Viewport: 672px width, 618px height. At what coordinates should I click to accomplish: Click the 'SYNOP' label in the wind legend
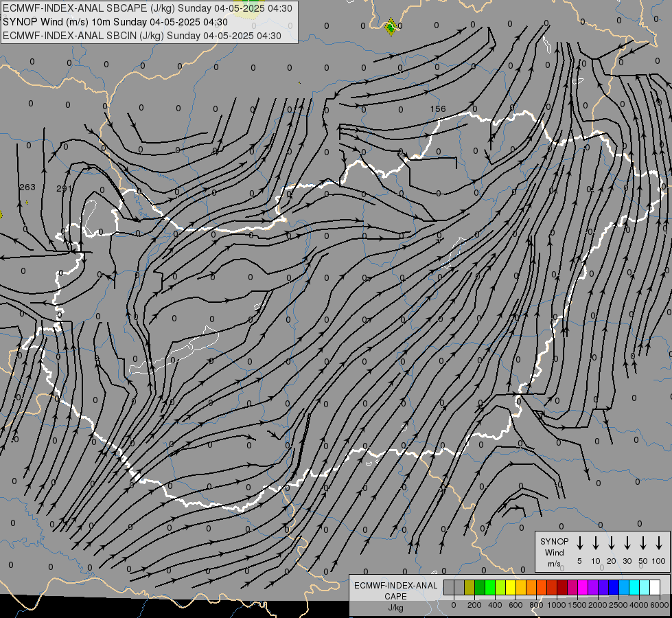click(x=554, y=541)
